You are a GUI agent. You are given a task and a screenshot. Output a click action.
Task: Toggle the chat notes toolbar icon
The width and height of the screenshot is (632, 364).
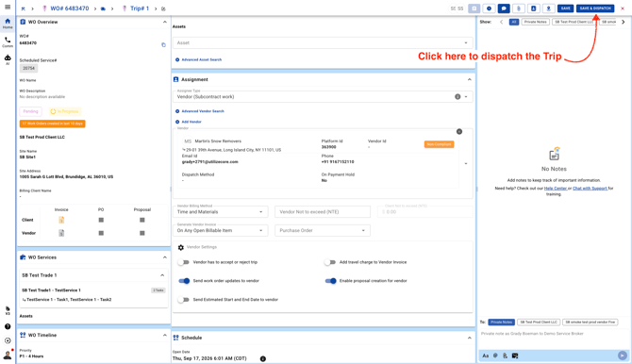coord(504,8)
